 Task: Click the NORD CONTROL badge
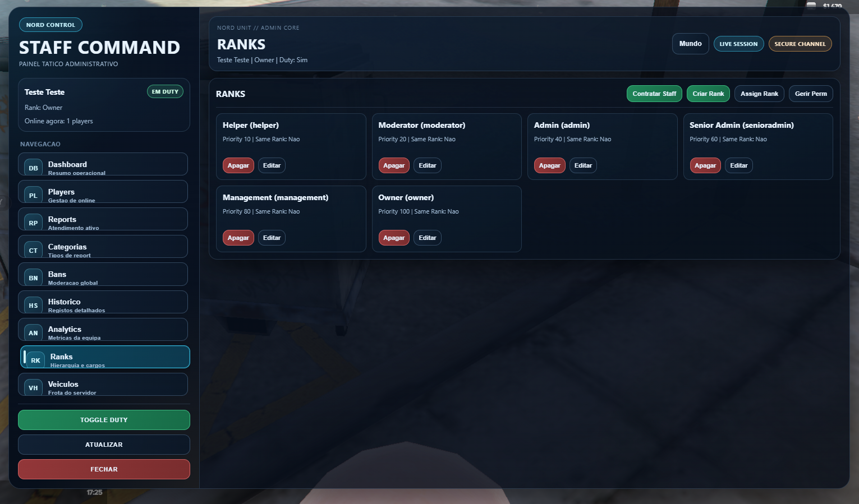pos(50,25)
